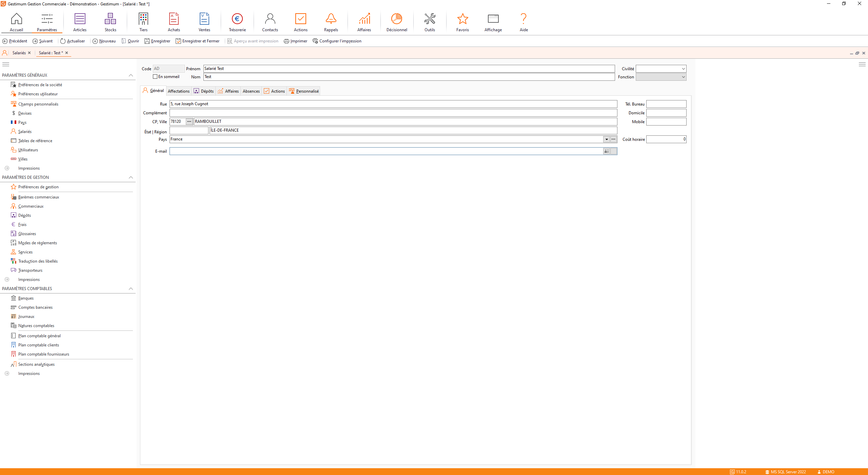Switch to the Personnalisé tab
Viewport: 868px width, 475px height.
point(304,91)
